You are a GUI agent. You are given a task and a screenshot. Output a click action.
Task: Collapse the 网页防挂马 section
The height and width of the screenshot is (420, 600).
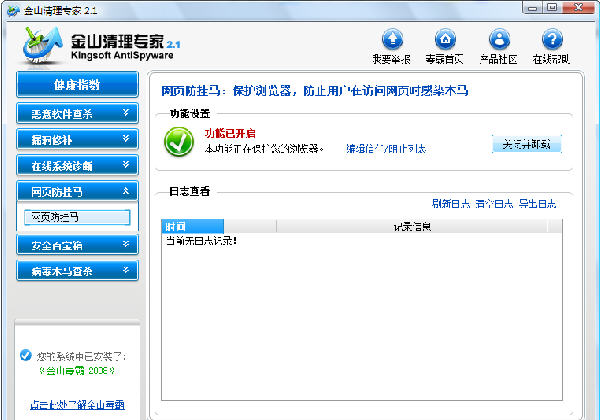point(77,191)
